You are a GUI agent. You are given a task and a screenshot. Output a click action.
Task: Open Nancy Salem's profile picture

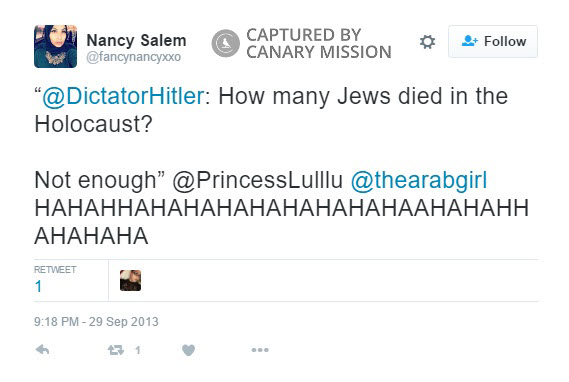pyautogui.click(x=56, y=46)
